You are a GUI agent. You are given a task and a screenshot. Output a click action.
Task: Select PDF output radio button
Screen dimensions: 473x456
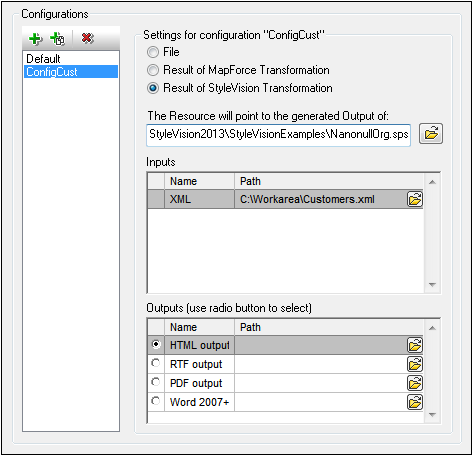pyautogui.click(x=156, y=382)
